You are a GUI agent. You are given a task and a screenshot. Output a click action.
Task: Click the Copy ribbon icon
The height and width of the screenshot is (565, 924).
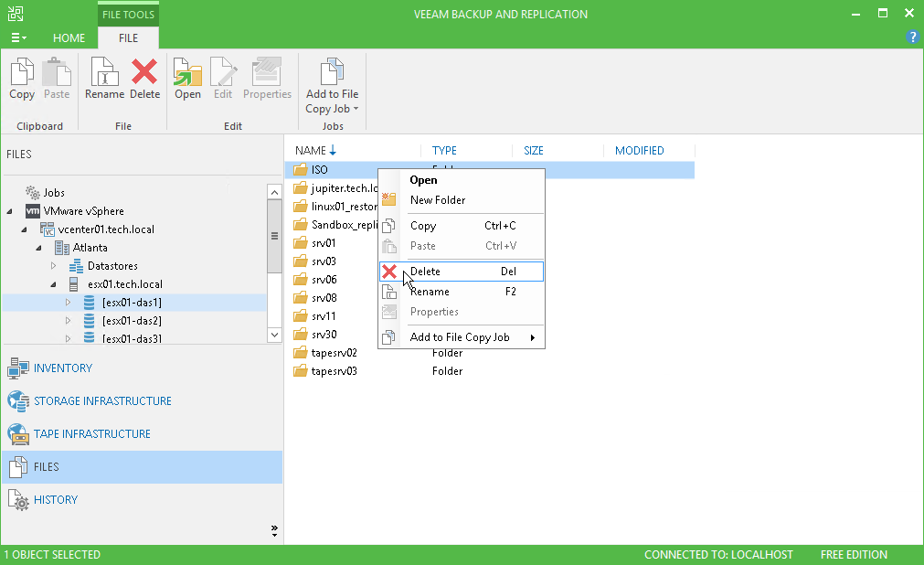(22, 72)
